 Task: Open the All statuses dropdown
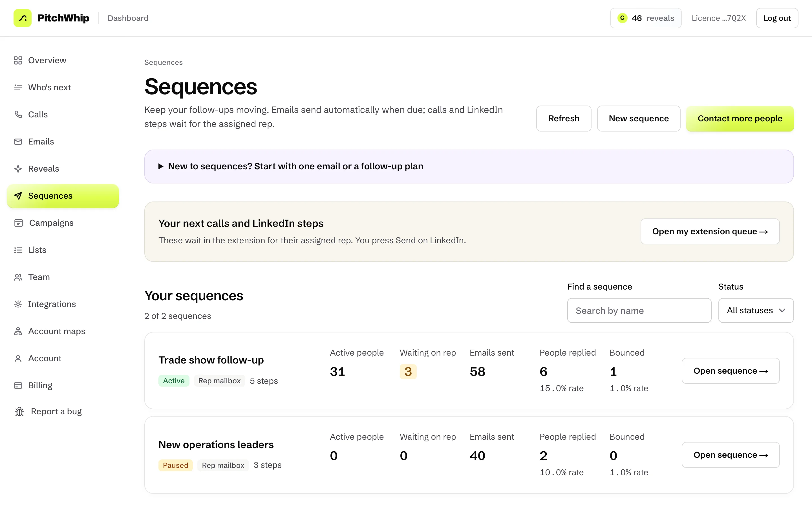[x=756, y=310]
